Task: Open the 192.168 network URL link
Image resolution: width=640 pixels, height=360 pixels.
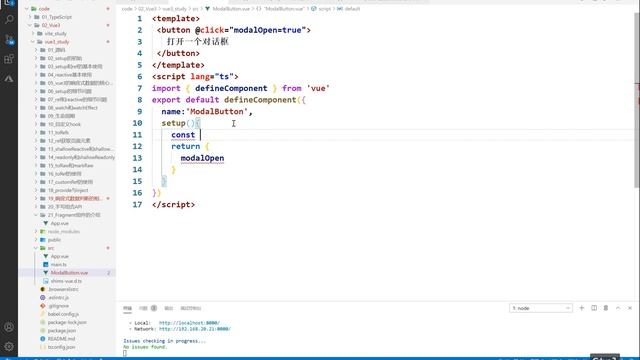Action: 195,329
